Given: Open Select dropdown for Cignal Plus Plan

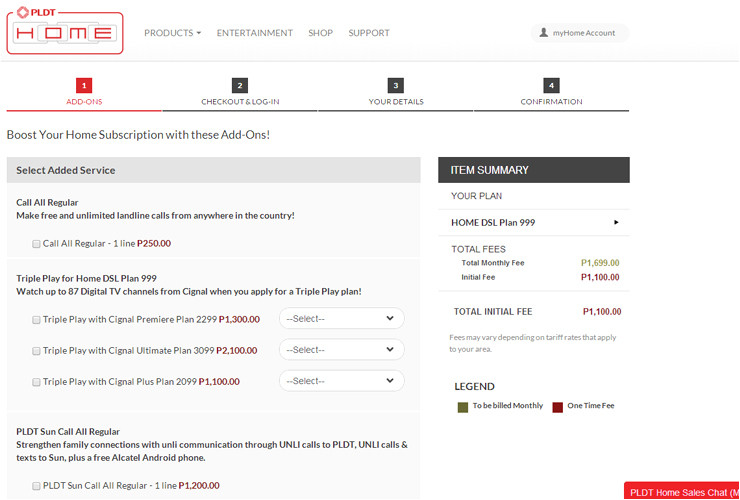Looking at the screenshot, I should click(341, 381).
